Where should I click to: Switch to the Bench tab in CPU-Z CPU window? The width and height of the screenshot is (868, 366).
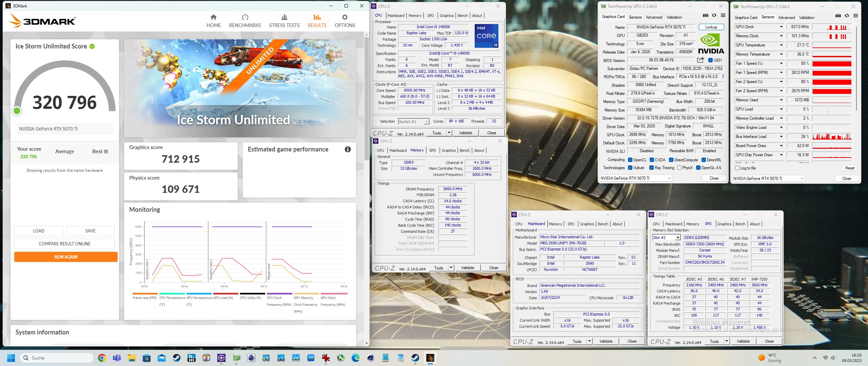[x=462, y=16]
